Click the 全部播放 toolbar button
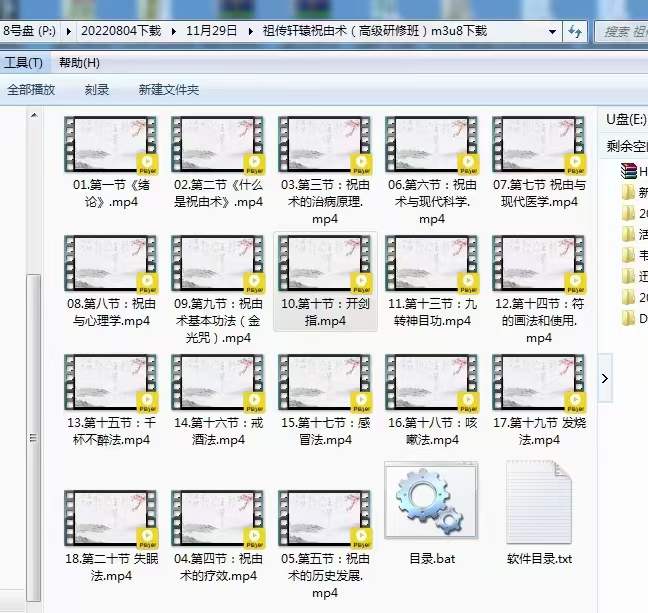Viewport: 648px width, 613px height. [31, 90]
